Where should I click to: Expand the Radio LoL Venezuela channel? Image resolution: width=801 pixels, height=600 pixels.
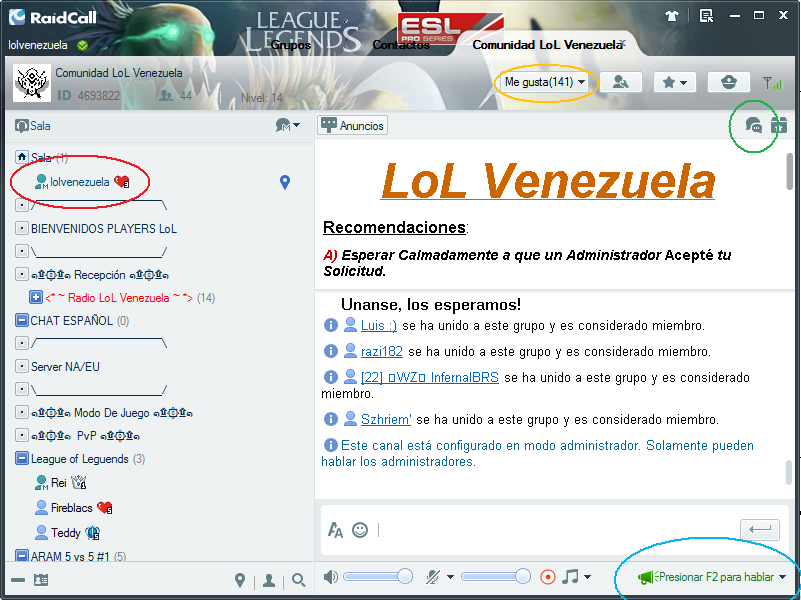click(35, 297)
